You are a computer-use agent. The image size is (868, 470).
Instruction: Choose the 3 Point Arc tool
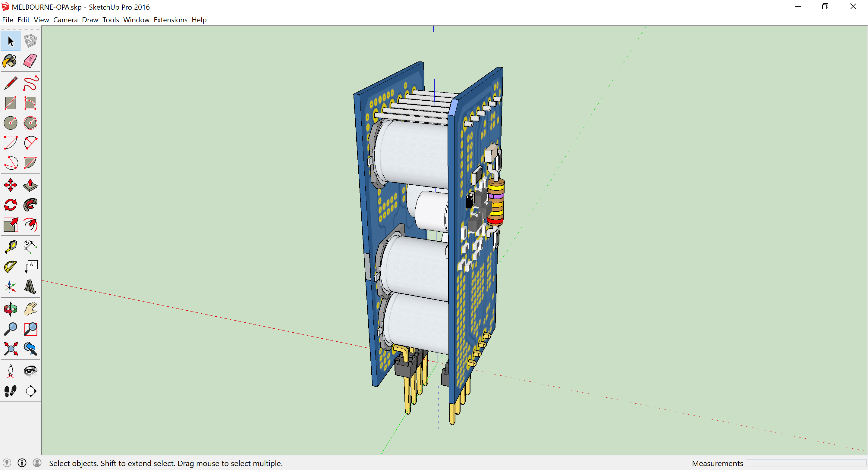11,163
